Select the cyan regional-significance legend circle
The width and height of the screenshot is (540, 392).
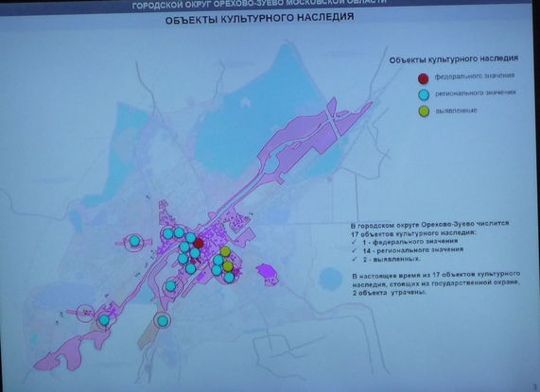click(x=424, y=95)
